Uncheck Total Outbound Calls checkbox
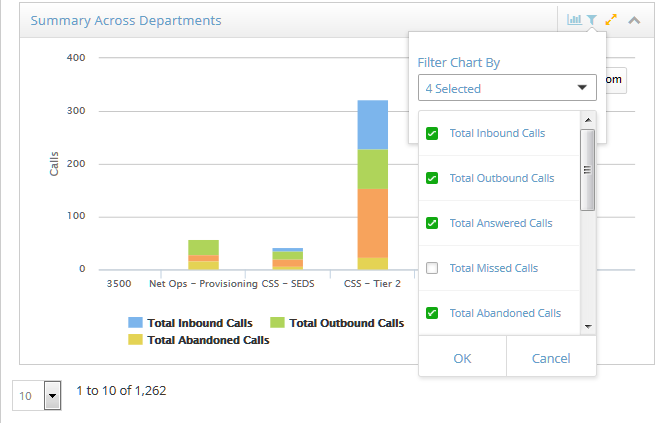Screen dimensions: 664x423 (x=432, y=178)
